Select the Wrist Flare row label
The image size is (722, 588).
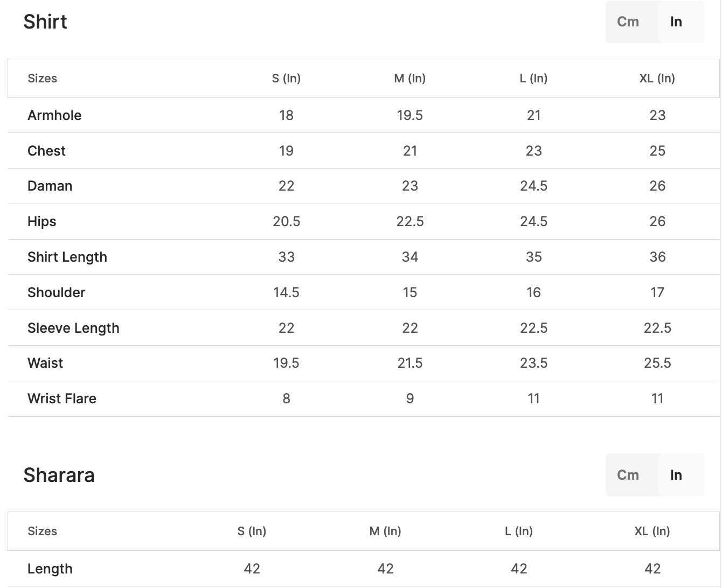point(62,398)
